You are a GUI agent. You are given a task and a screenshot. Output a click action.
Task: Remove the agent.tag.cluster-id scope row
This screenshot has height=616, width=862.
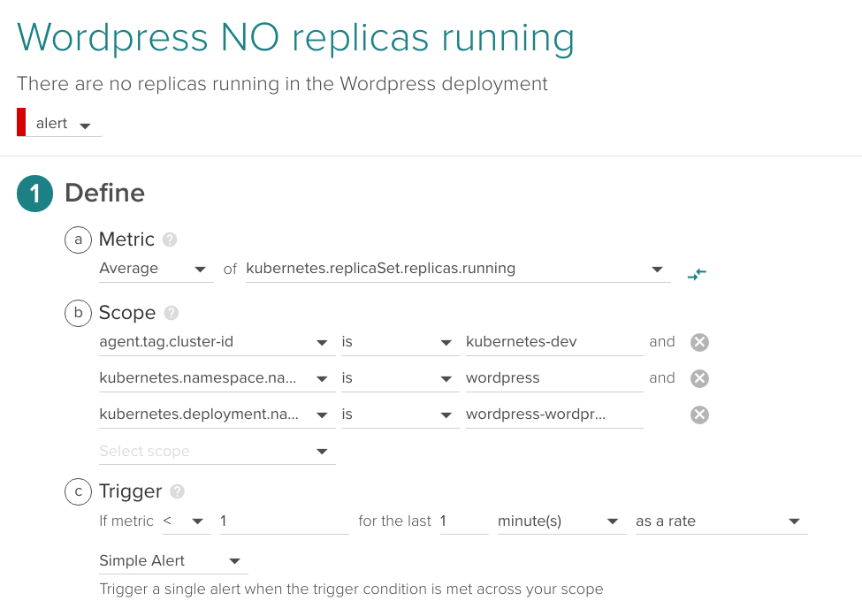coord(699,342)
